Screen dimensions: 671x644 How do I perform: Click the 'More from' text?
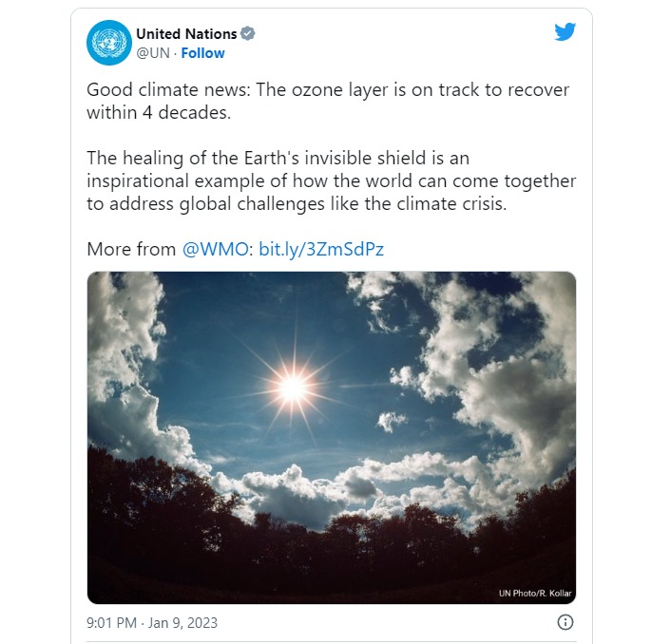pyautogui.click(x=131, y=249)
